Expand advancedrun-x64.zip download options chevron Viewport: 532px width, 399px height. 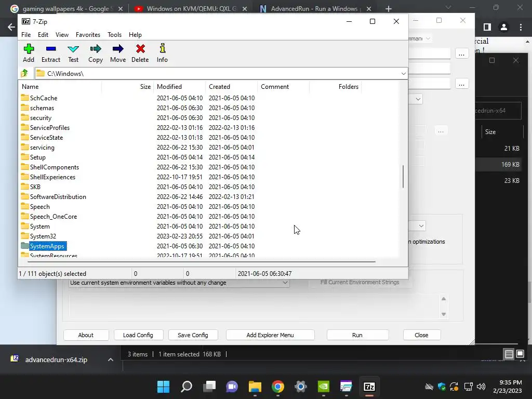[x=110, y=360]
